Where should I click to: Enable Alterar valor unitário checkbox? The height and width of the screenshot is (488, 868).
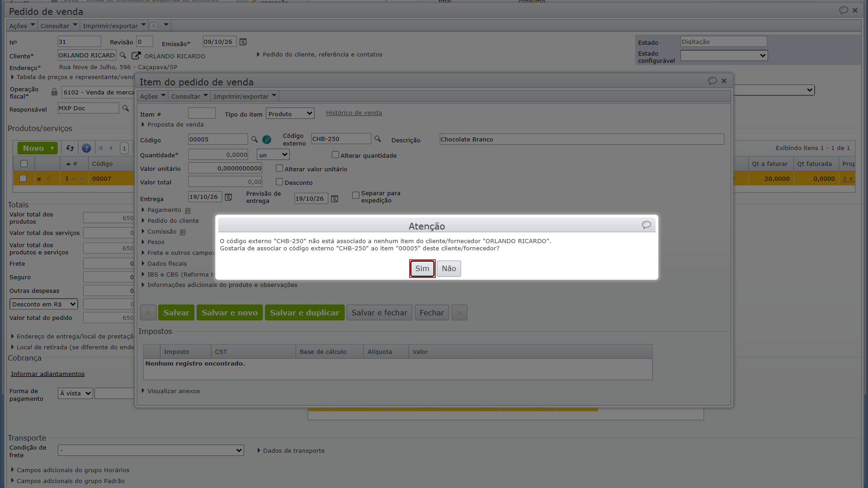click(279, 169)
